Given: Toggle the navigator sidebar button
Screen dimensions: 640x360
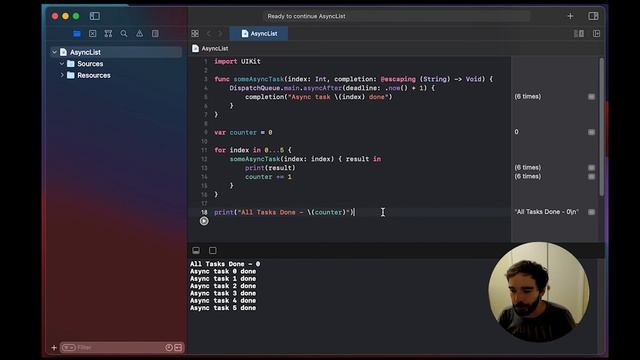Looking at the screenshot, I should (x=95, y=16).
